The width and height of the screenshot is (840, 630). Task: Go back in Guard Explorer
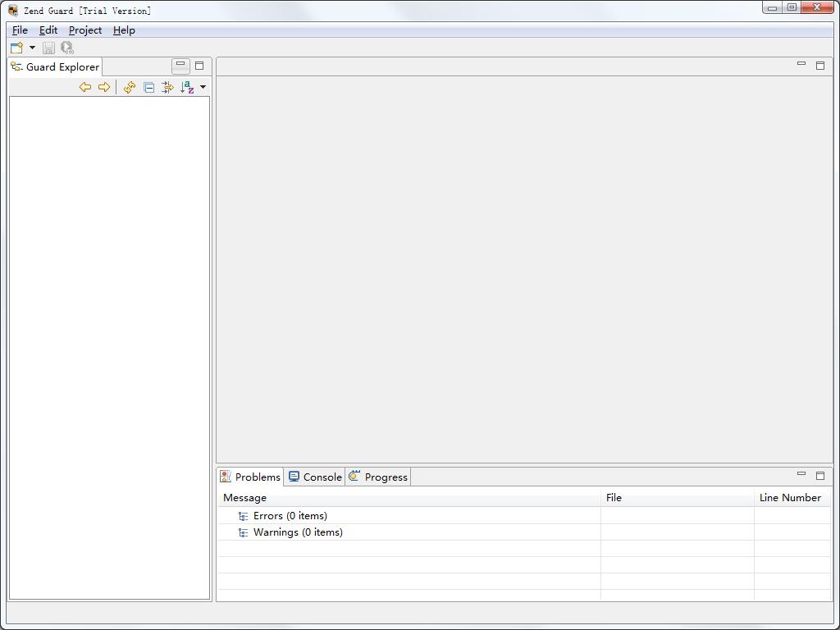(x=85, y=87)
